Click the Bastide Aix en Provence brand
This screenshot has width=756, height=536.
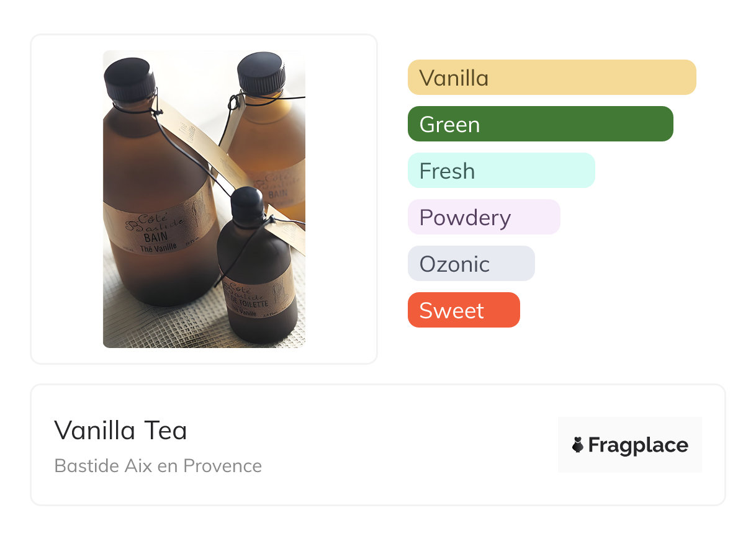coord(158,465)
